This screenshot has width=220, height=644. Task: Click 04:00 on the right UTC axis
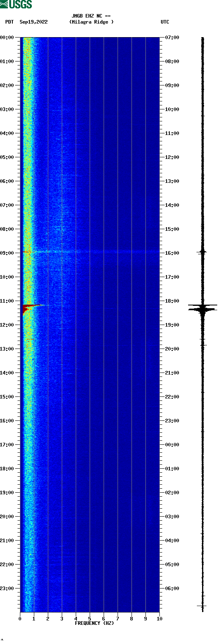tap(172, 541)
